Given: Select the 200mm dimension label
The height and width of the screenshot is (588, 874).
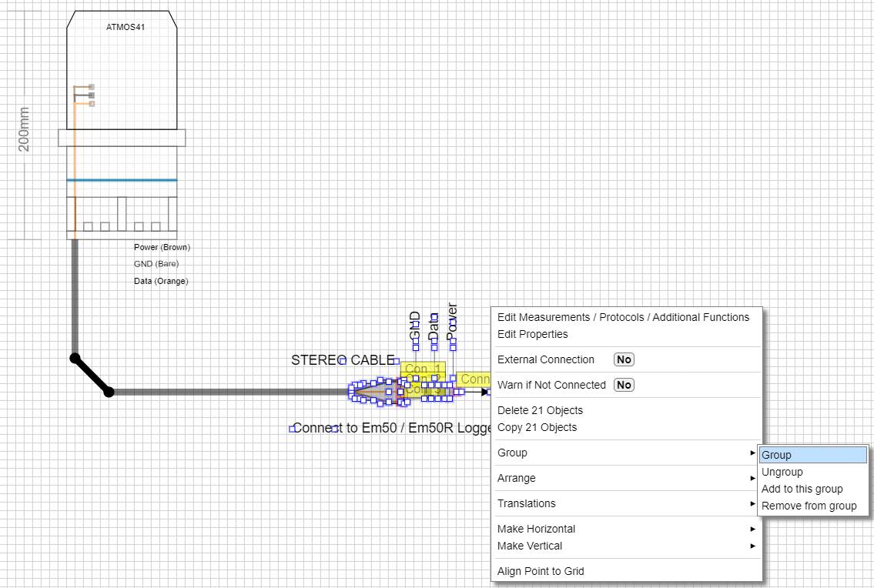Looking at the screenshot, I should click(24, 129).
